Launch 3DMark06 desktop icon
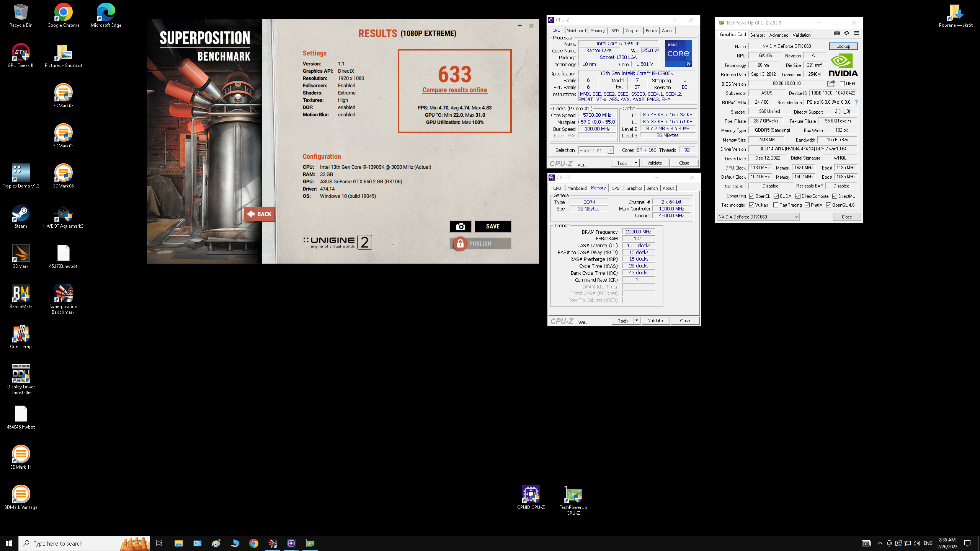980x551 pixels. 63,176
